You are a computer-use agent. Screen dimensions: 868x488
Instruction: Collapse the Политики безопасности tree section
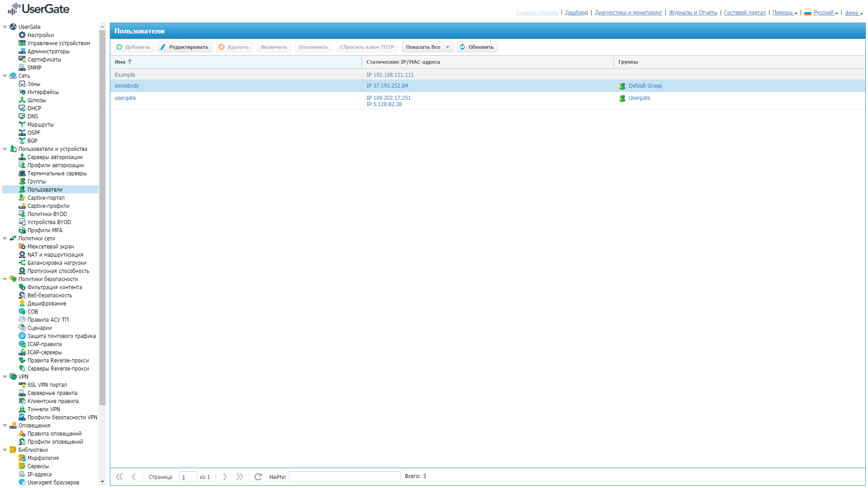click(5, 279)
